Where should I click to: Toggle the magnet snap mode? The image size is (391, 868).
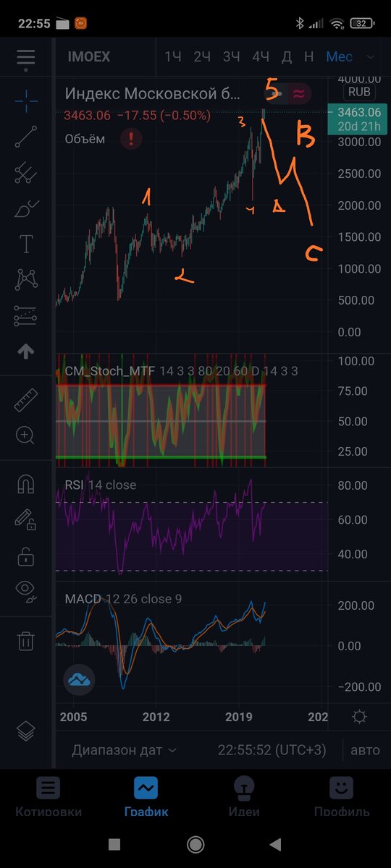26,484
